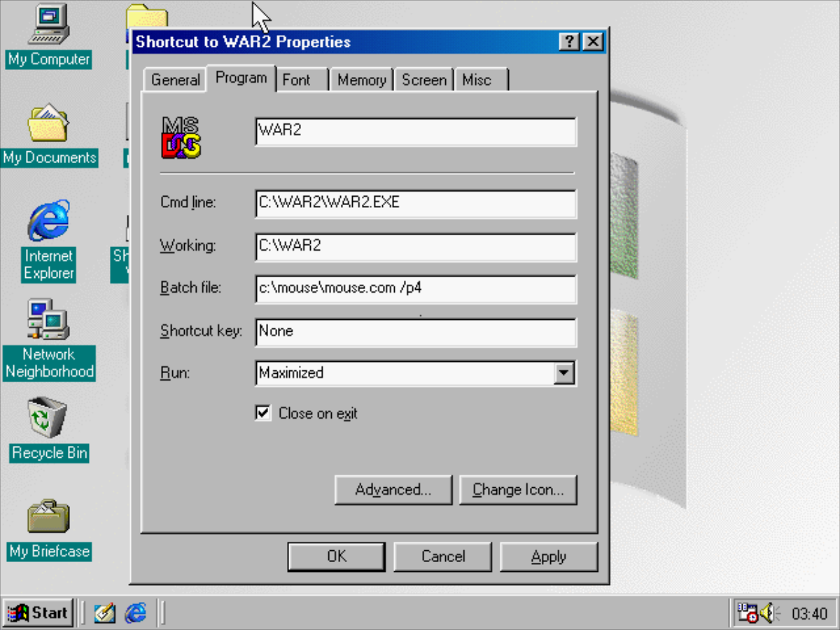The width and height of the screenshot is (840, 630).
Task: Click the dialog title bar text
Action: (x=244, y=42)
